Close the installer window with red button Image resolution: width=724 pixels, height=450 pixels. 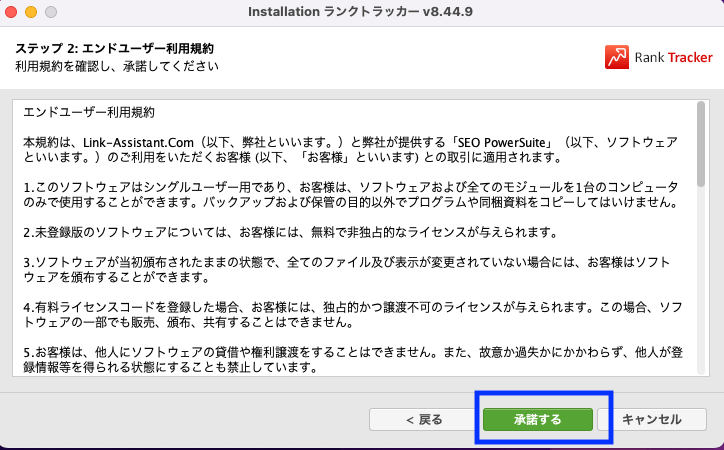[x=11, y=12]
